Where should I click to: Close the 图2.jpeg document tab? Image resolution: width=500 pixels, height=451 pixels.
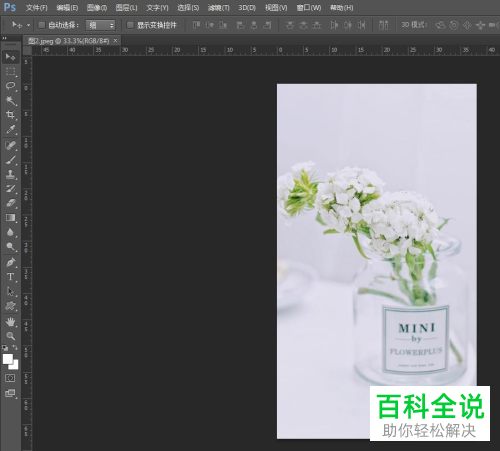click(x=115, y=41)
